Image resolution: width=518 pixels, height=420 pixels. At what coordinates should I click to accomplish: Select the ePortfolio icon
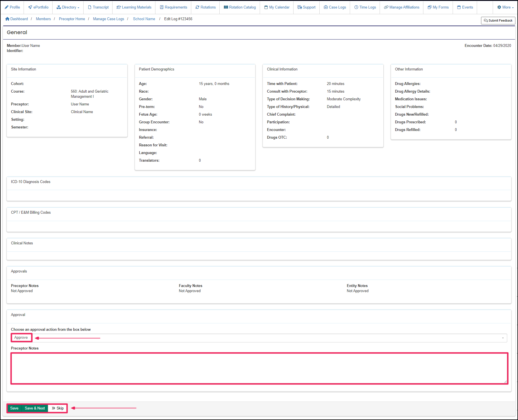tap(38, 7)
